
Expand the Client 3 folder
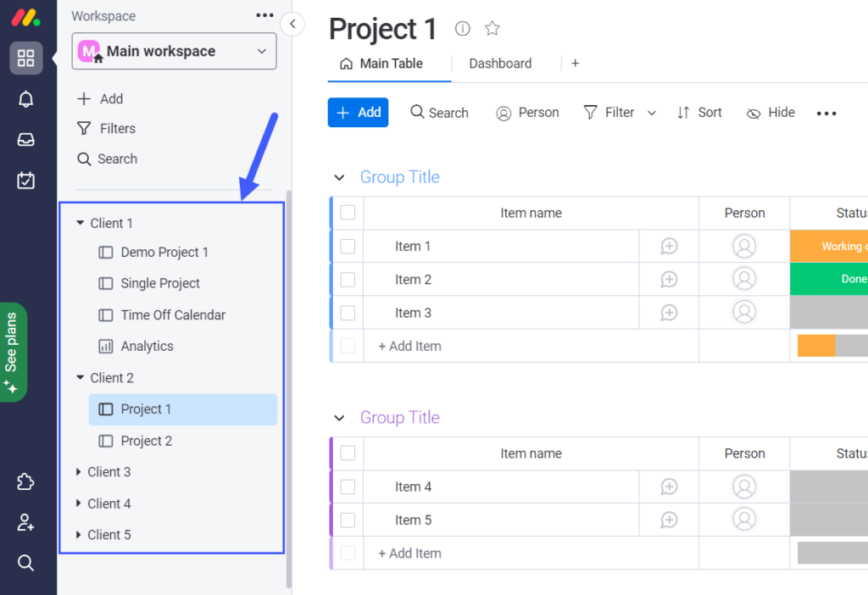(79, 471)
